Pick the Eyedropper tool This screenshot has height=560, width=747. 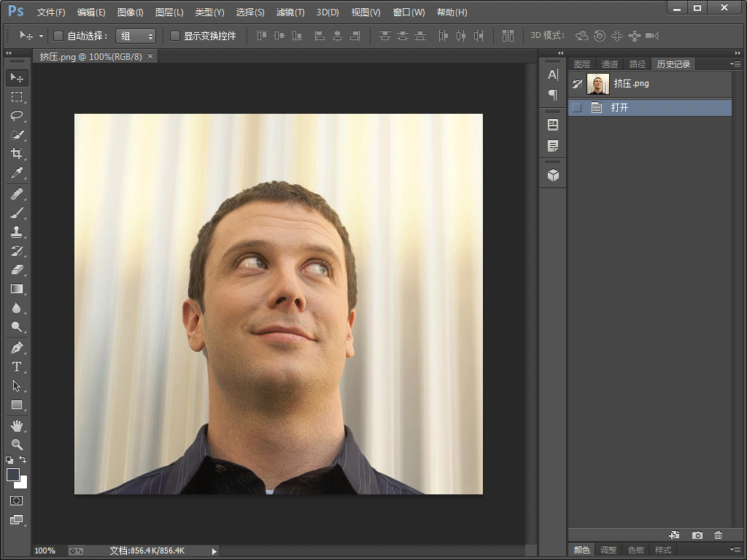(x=17, y=172)
